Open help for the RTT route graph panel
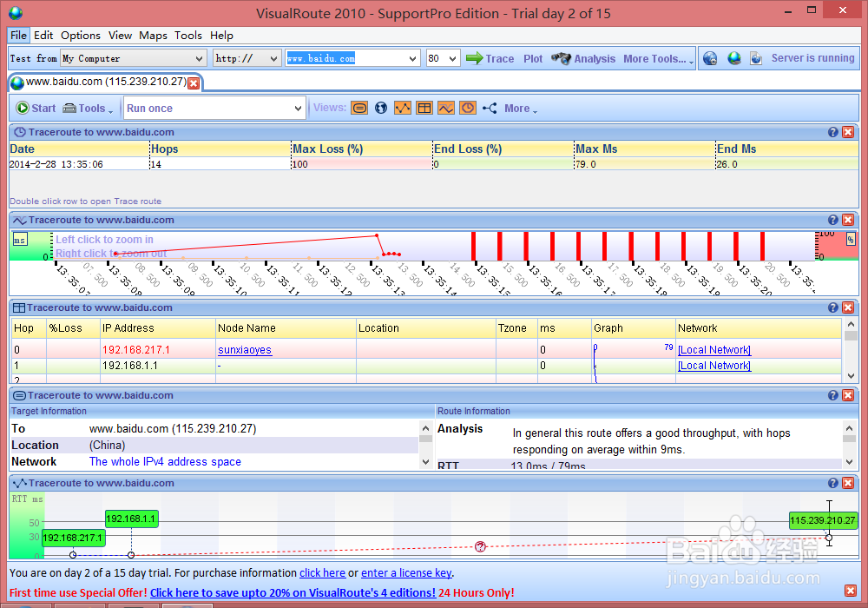The image size is (868, 608). (x=833, y=483)
